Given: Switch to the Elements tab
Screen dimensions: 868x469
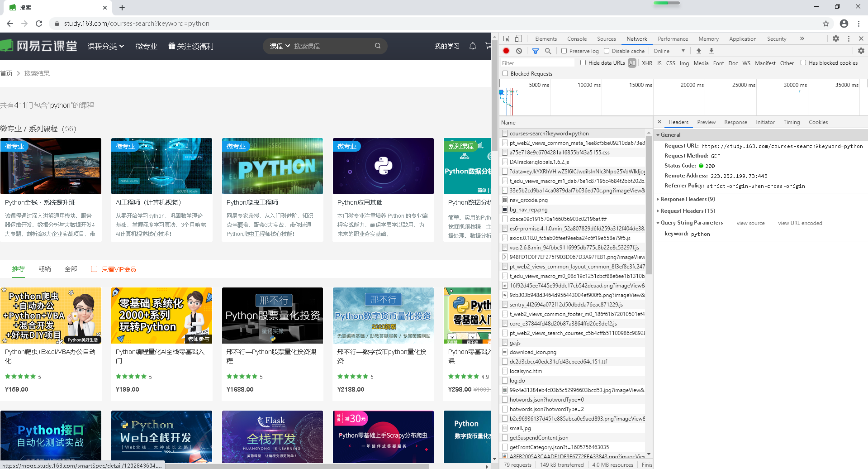Looking at the screenshot, I should pyautogui.click(x=546, y=39).
